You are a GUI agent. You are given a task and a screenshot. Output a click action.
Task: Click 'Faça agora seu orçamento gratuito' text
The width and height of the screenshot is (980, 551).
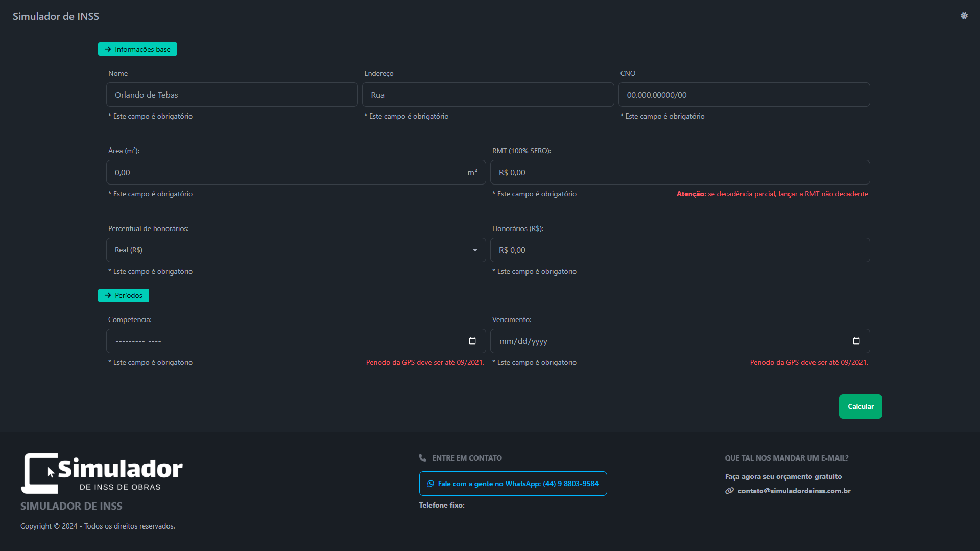coord(783,477)
